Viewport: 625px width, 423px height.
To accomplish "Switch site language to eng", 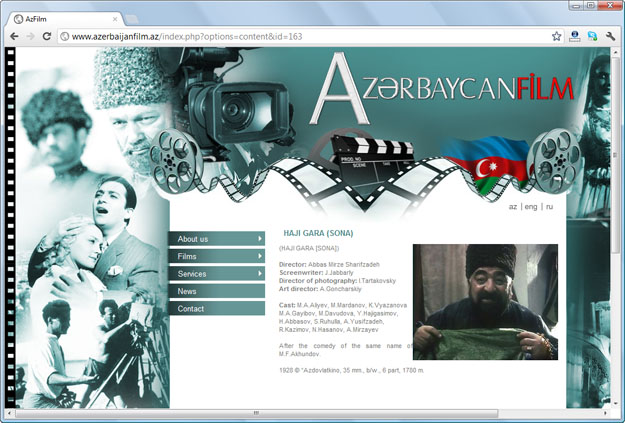I will [x=531, y=207].
